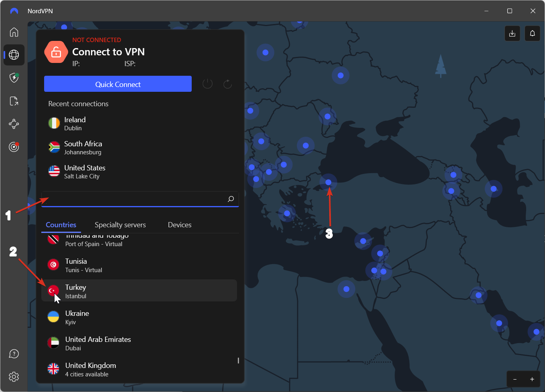Open the Threat Protection shield icon
545x392 pixels.
coord(14,78)
